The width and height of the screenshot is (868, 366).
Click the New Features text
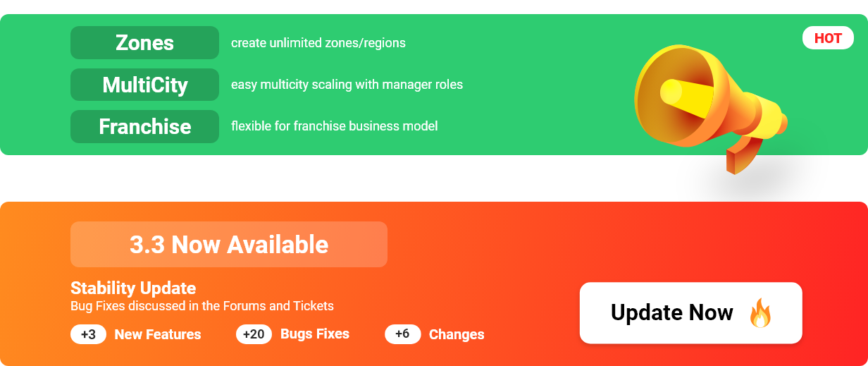[x=158, y=335]
